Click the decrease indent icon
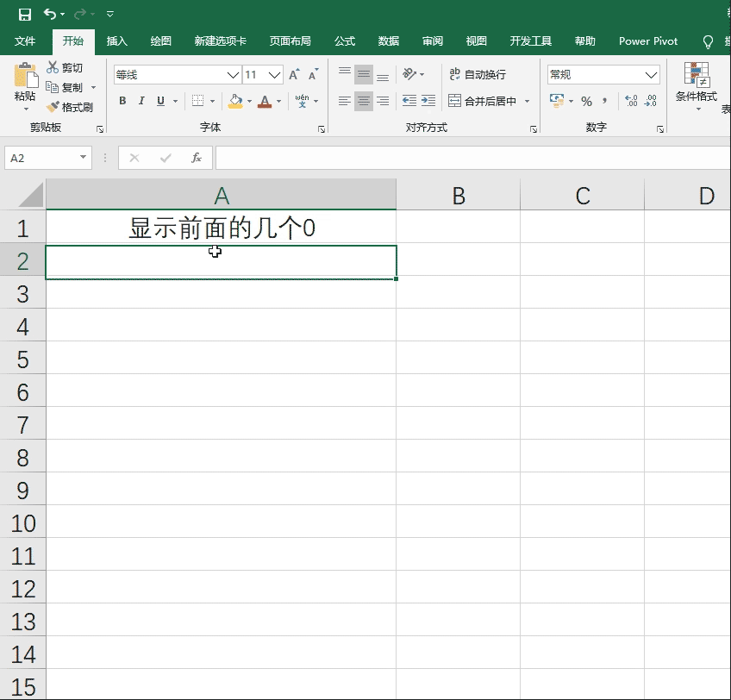Image resolution: width=731 pixels, height=700 pixels. click(409, 101)
